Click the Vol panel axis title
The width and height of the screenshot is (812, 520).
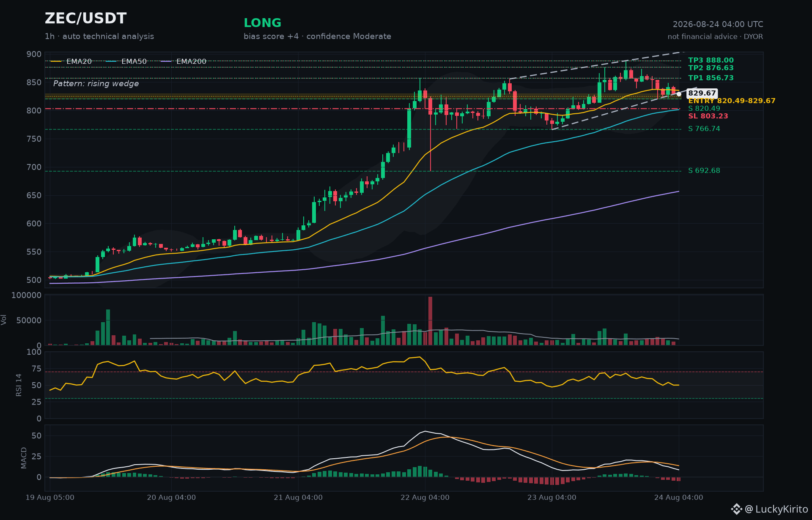[x=4, y=320]
